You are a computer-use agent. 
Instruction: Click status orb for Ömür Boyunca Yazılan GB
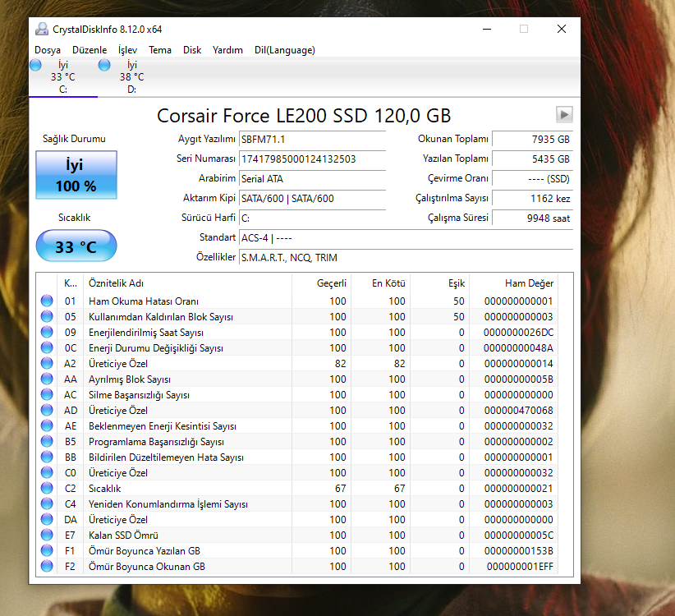[x=47, y=550]
